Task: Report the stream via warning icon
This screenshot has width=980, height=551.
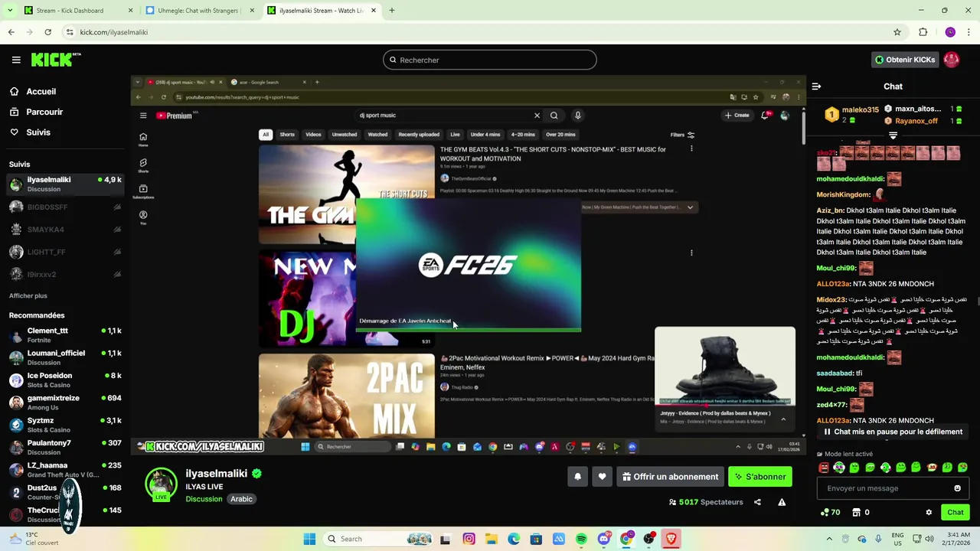Action: 782,502
